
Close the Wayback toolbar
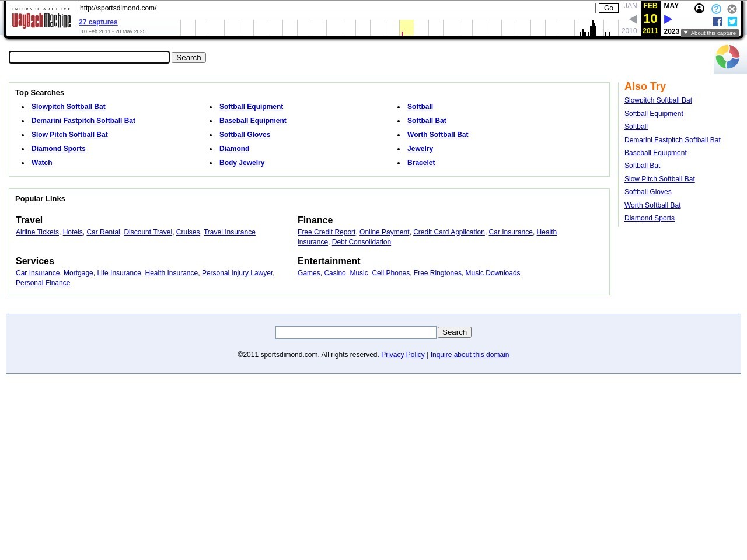pyautogui.click(x=732, y=9)
